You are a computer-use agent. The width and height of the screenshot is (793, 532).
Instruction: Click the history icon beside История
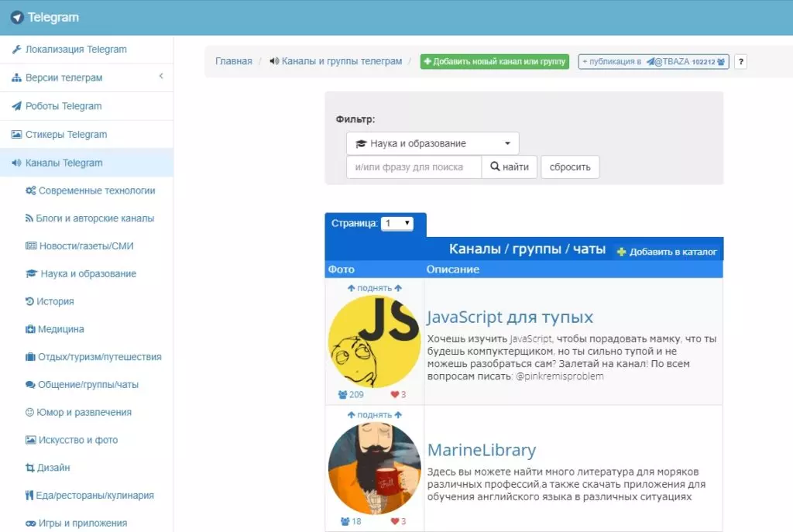click(29, 301)
